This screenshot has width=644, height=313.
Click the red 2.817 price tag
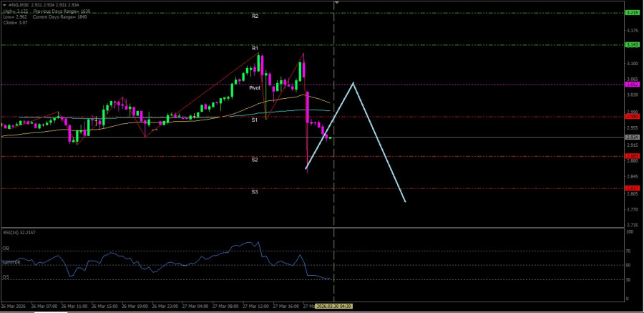pos(632,188)
